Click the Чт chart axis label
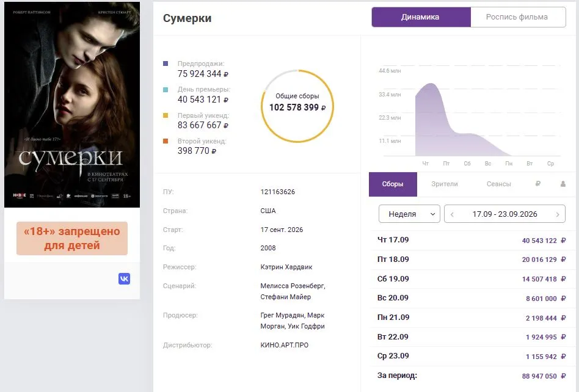 [425, 163]
